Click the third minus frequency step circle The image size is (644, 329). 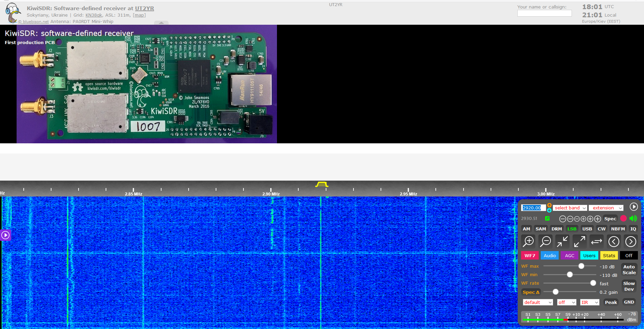tap(577, 219)
